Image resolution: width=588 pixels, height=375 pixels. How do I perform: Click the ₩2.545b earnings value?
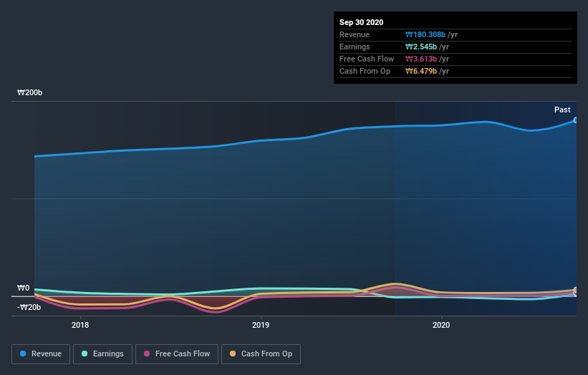click(421, 47)
